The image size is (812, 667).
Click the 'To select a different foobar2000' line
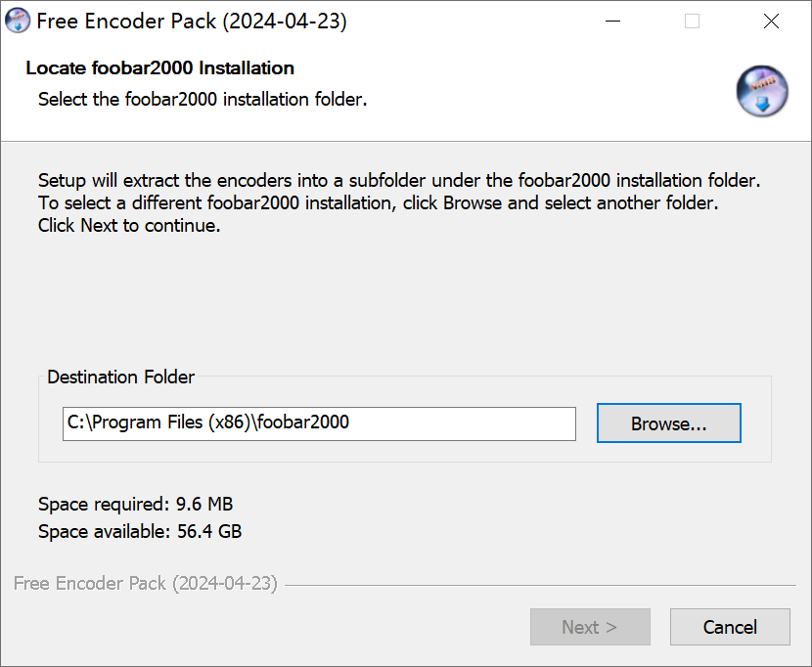pyautogui.click(x=378, y=203)
